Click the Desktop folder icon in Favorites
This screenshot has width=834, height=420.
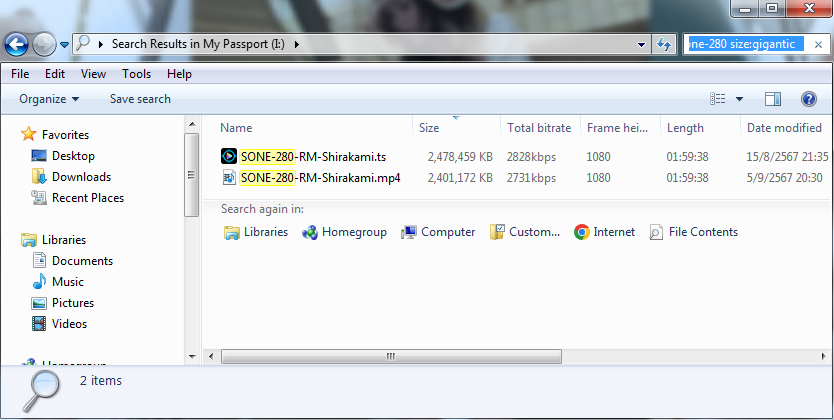tap(39, 156)
